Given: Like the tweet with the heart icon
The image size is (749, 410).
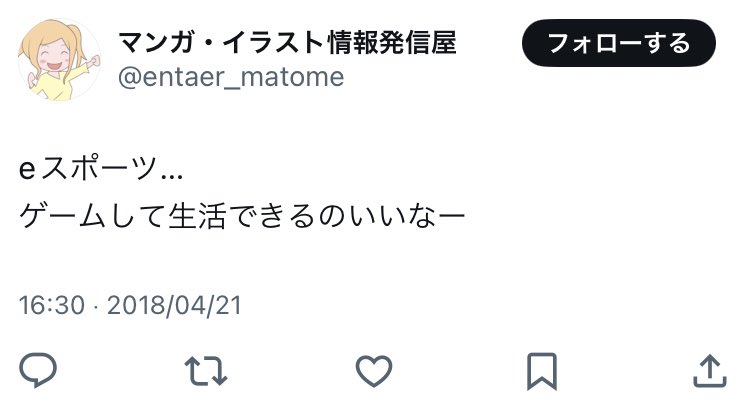Looking at the screenshot, I should click(x=374, y=371).
